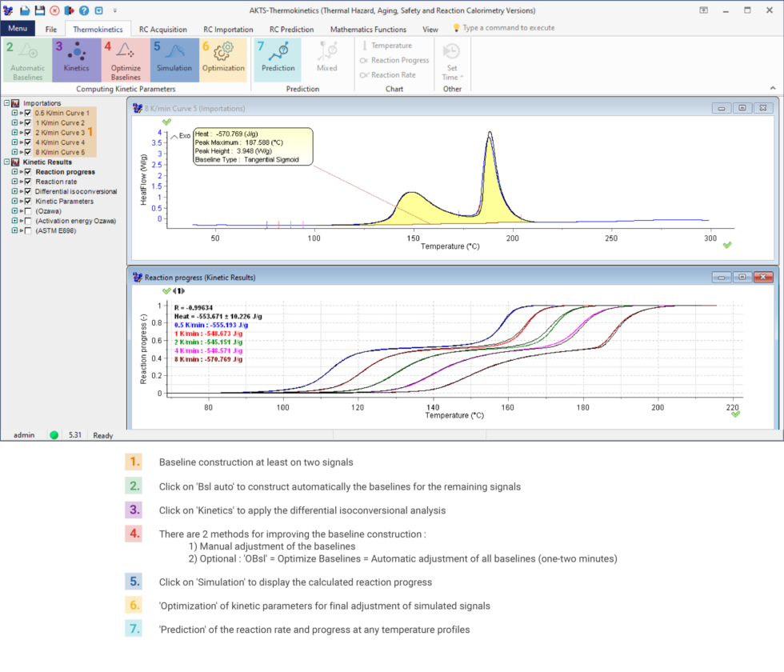Open the Optimization tool
The width and height of the screenshot is (784, 672).
coord(222,58)
